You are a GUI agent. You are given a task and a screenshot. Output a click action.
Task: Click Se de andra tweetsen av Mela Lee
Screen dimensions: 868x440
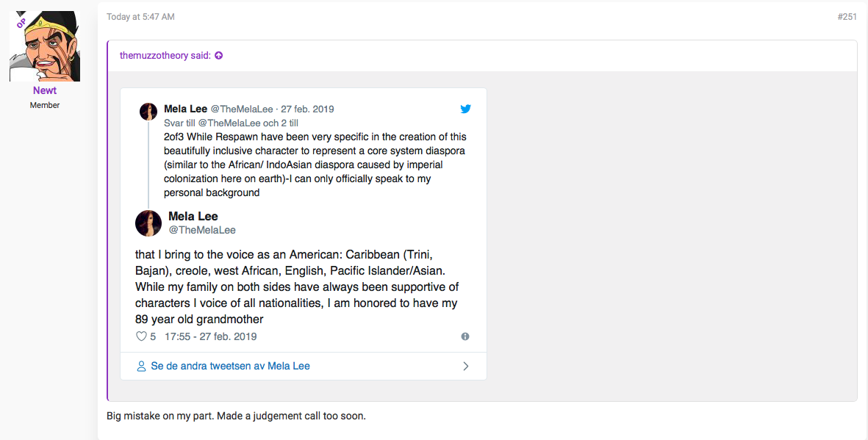tap(230, 366)
